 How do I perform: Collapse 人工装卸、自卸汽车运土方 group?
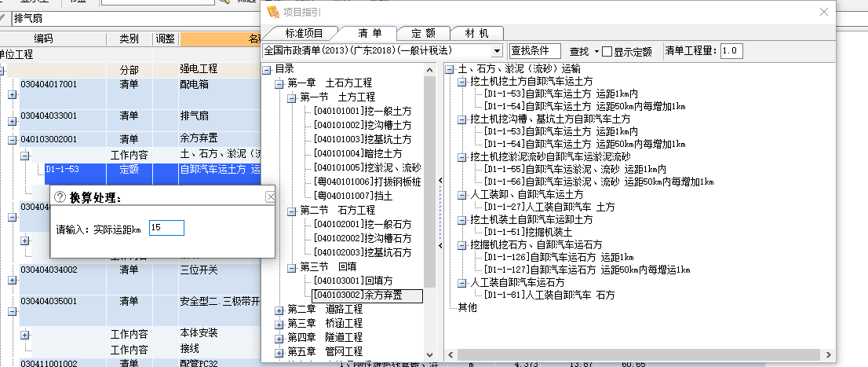461,195
